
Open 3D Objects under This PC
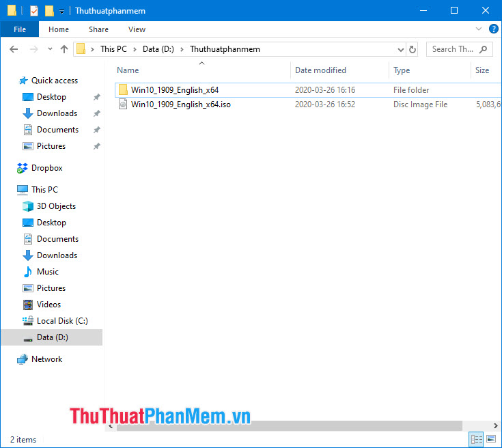56,206
